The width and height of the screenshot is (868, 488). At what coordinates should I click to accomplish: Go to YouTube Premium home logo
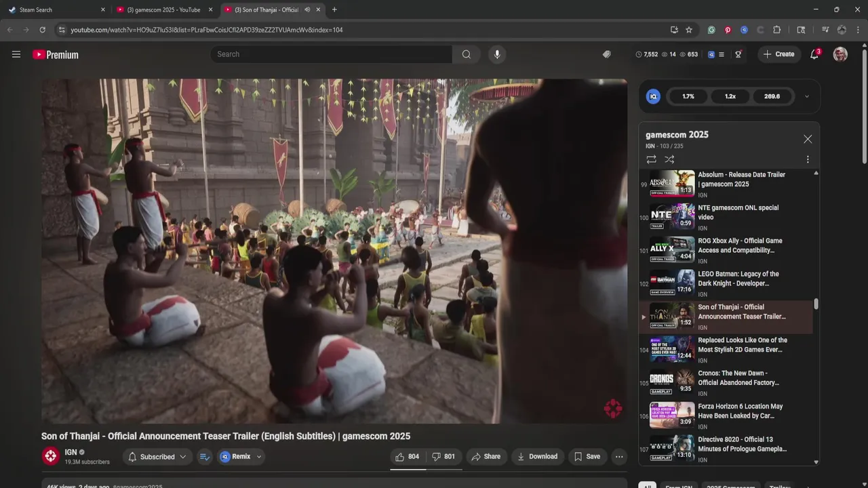pos(56,55)
